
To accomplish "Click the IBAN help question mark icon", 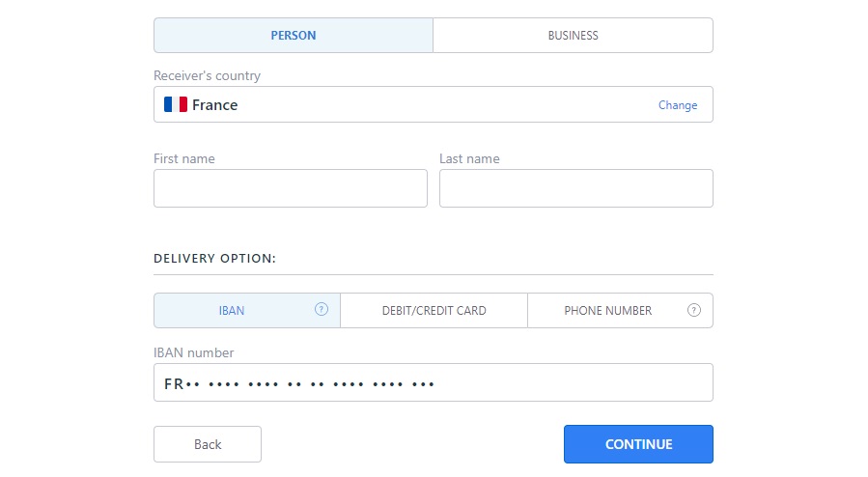I will 322,309.
